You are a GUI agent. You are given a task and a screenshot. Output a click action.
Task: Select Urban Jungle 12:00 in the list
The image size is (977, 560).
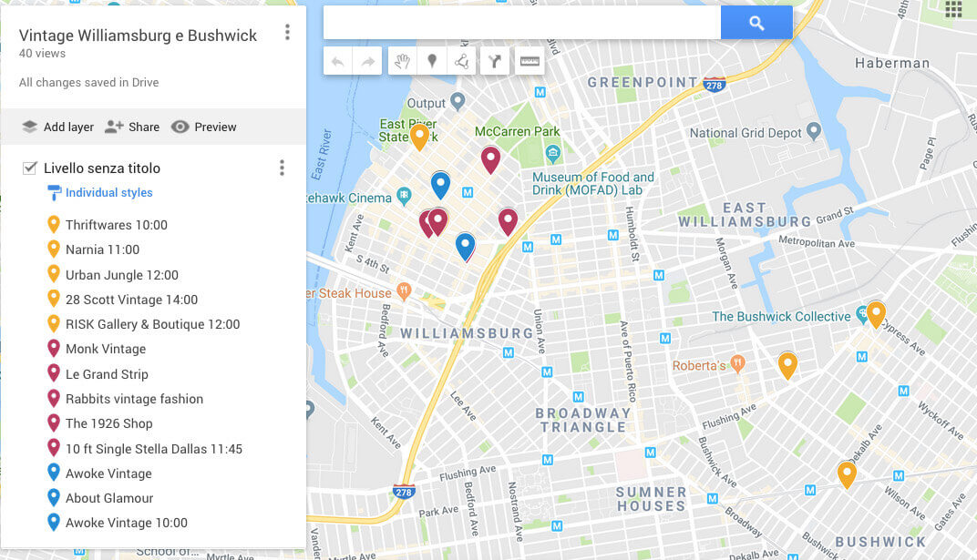[122, 275]
